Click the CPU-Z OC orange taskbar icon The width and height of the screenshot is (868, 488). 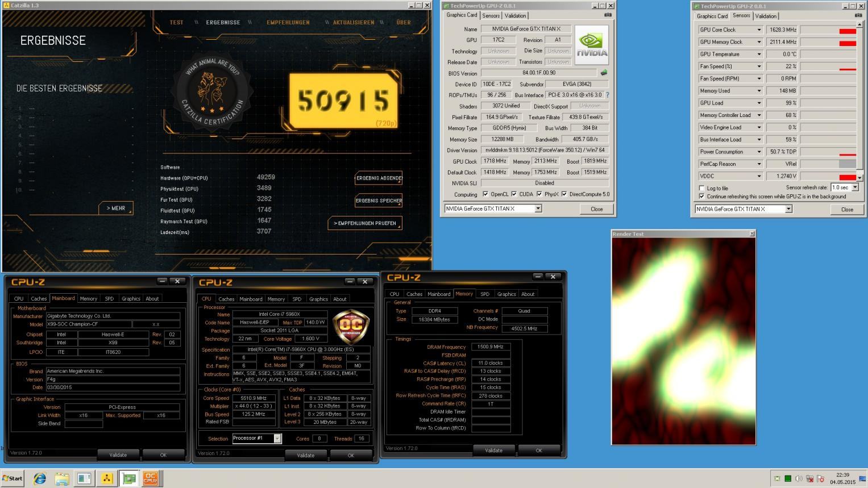click(x=151, y=478)
